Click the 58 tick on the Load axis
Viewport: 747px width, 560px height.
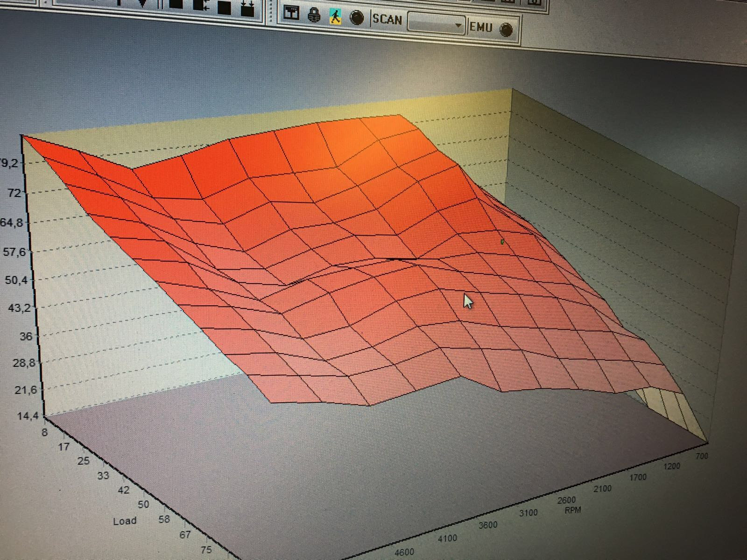pyautogui.click(x=164, y=519)
